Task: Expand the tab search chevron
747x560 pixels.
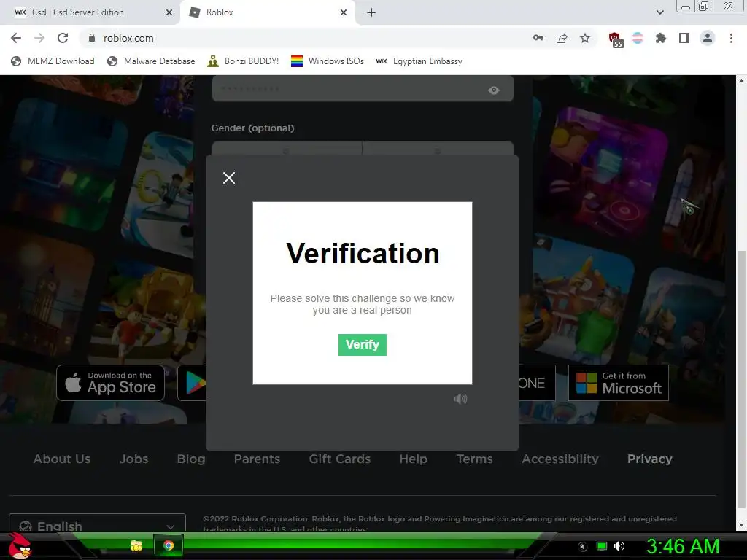Action: coord(659,12)
